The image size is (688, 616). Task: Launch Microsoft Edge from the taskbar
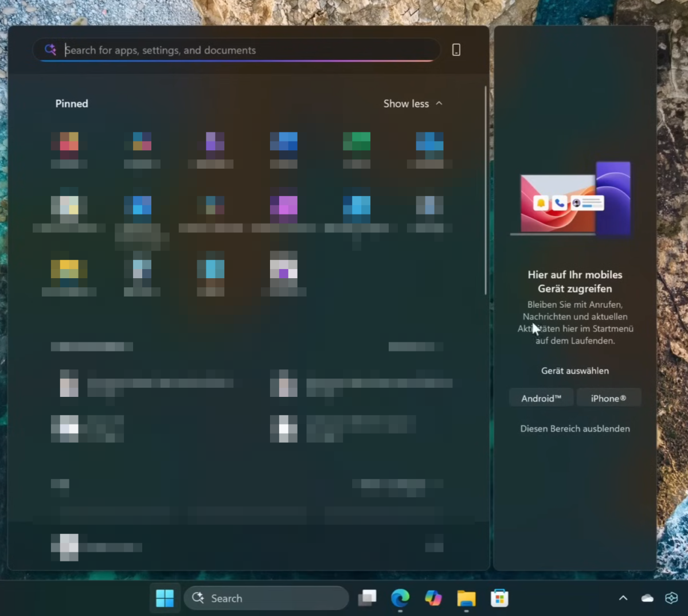(400, 598)
